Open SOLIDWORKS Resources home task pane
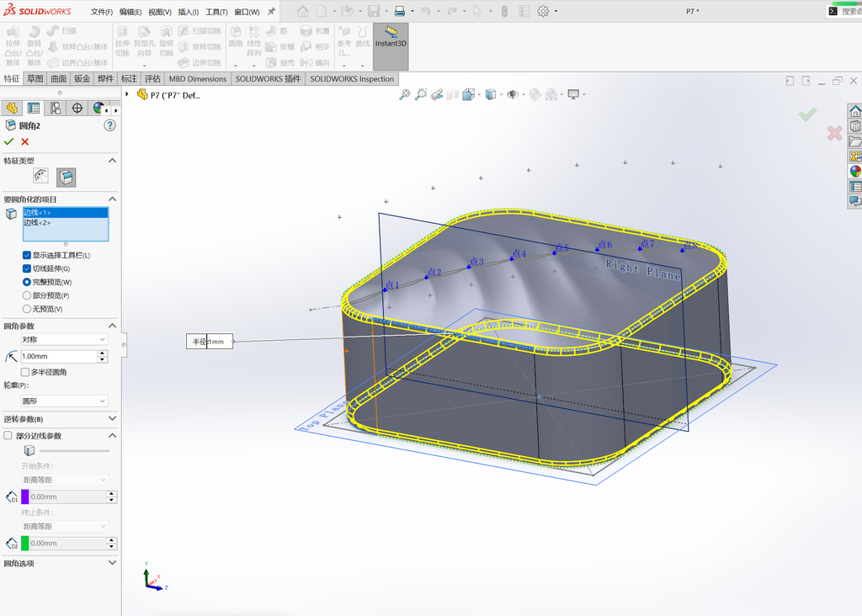The image size is (862, 616). click(x=855, y=112)
